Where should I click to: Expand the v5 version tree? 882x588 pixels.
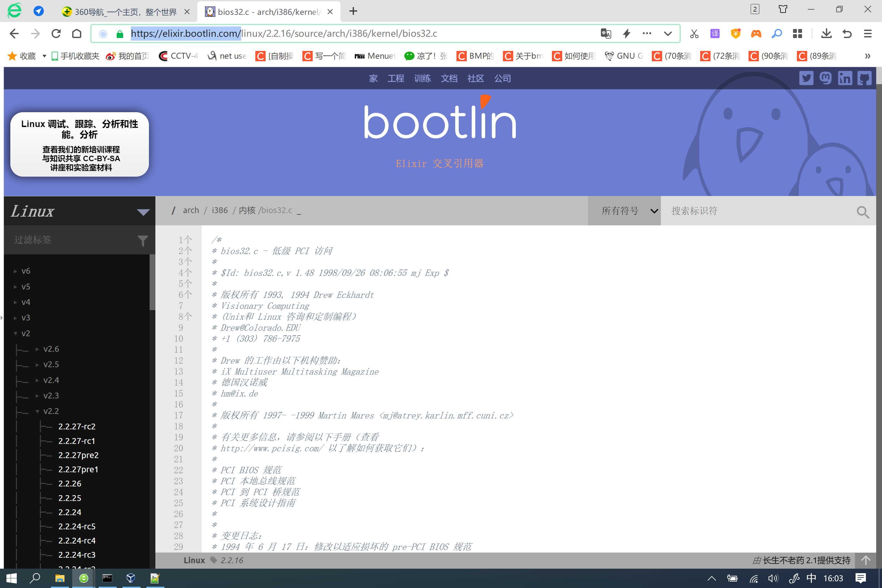[22, 287]
